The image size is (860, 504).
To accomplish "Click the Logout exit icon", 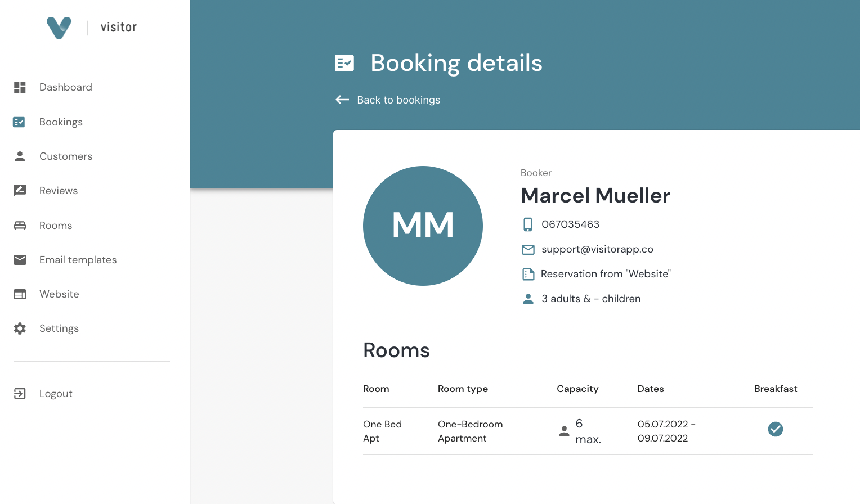I will tap(20, 394).
